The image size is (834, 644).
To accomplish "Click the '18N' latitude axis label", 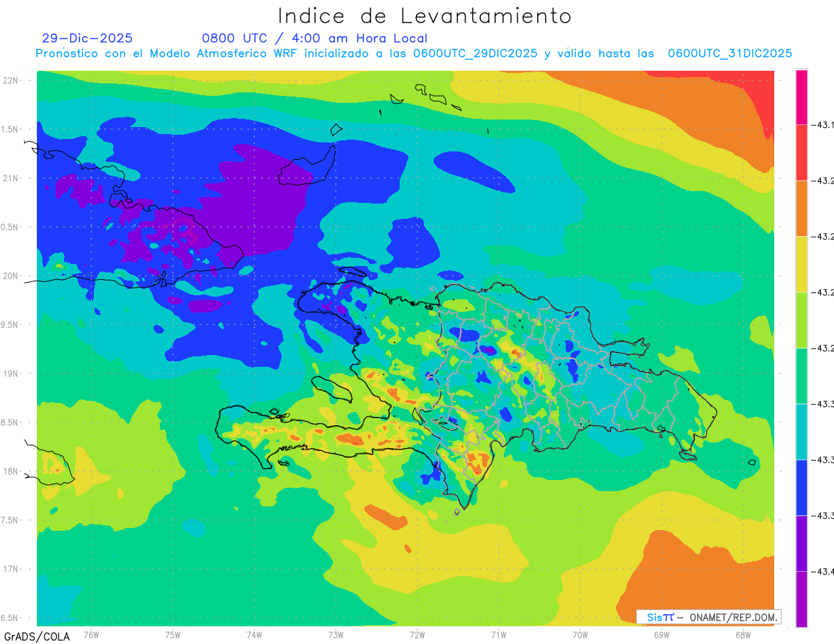I will point(12,471).
